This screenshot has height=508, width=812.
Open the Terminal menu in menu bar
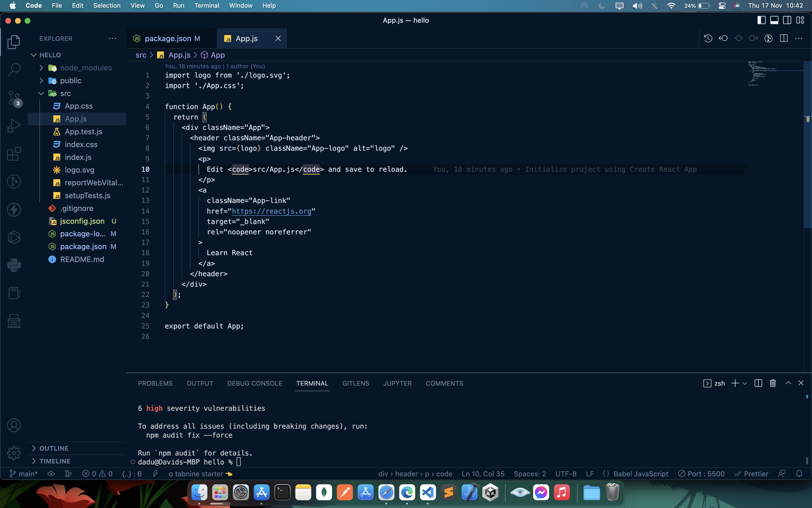(206, 5)
